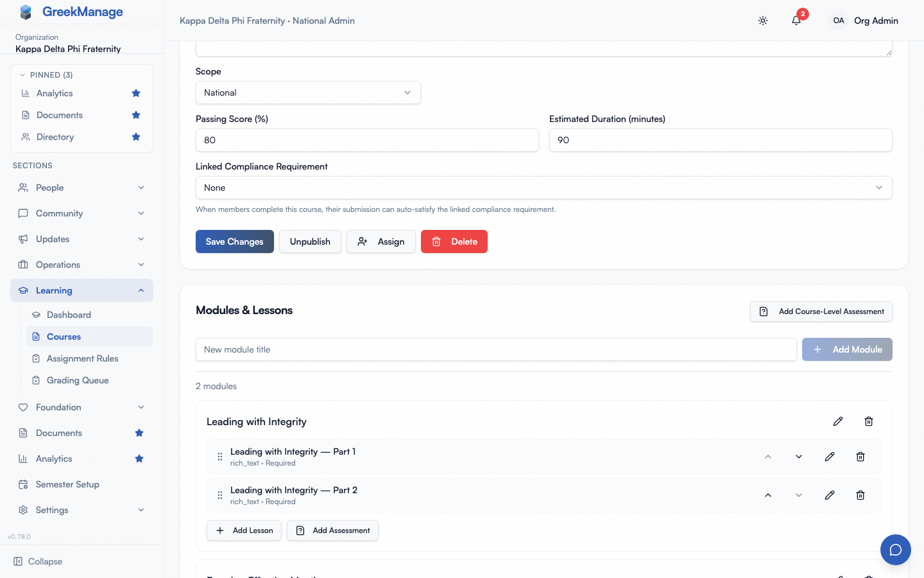
Task: Move Part 2 lesson up
Action: click(x=768, y=495)
